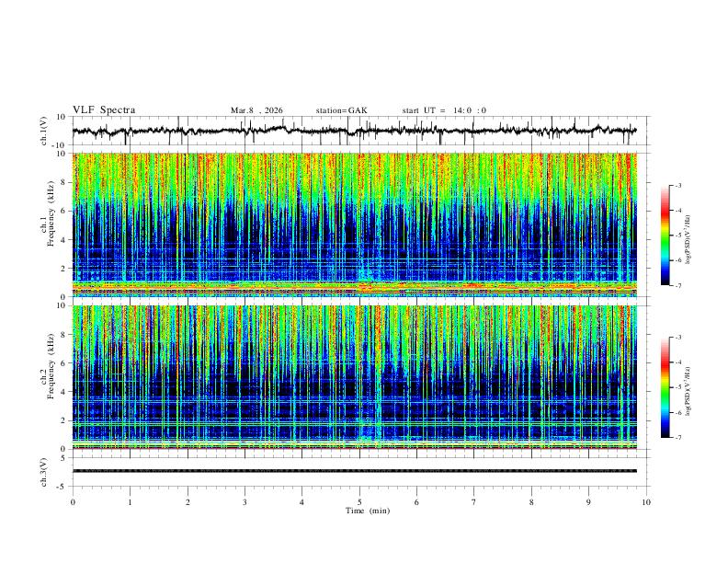Click the ch.2 color bar -7 label
Screen dimensions: 728x563
[x=677, y=437]
